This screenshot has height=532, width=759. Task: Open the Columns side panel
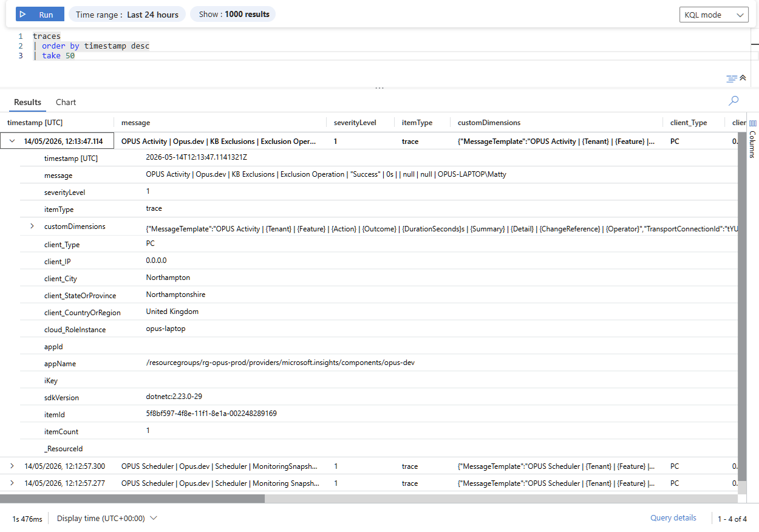[x=752, y=138]
